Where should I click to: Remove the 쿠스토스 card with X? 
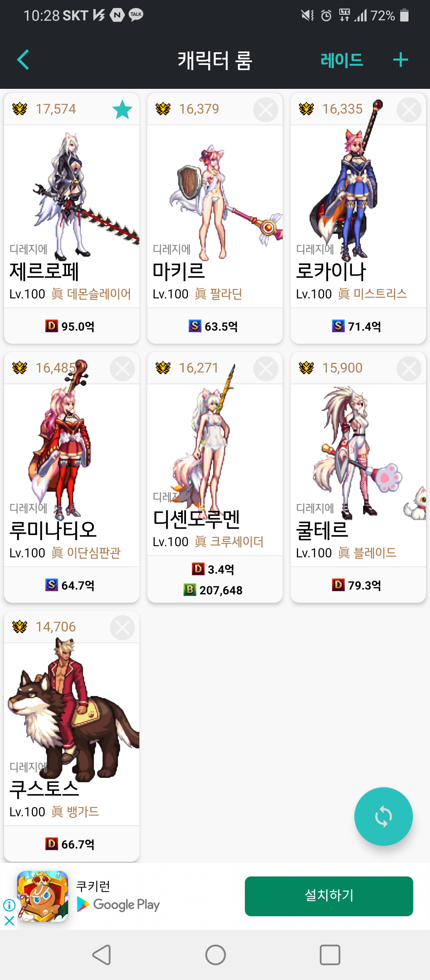[122, 627]
